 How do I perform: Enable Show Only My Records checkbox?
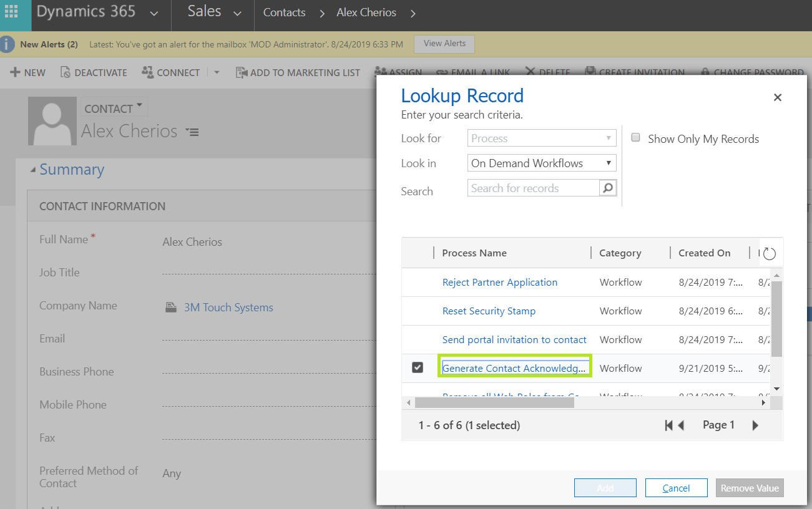pyautogui.click(x=635, y=138)
